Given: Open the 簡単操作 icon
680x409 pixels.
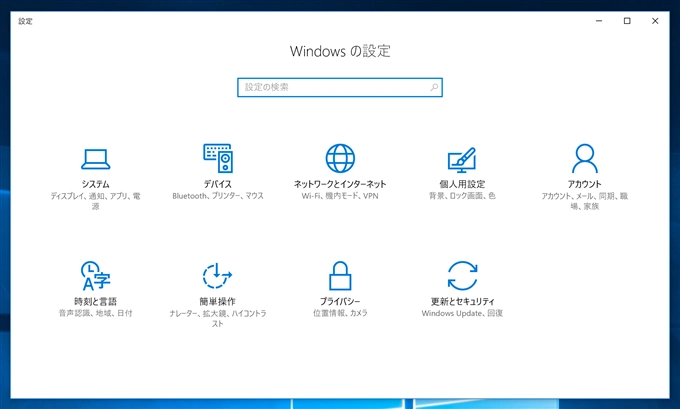Looking at the screenshot, I should click(217, 275).
